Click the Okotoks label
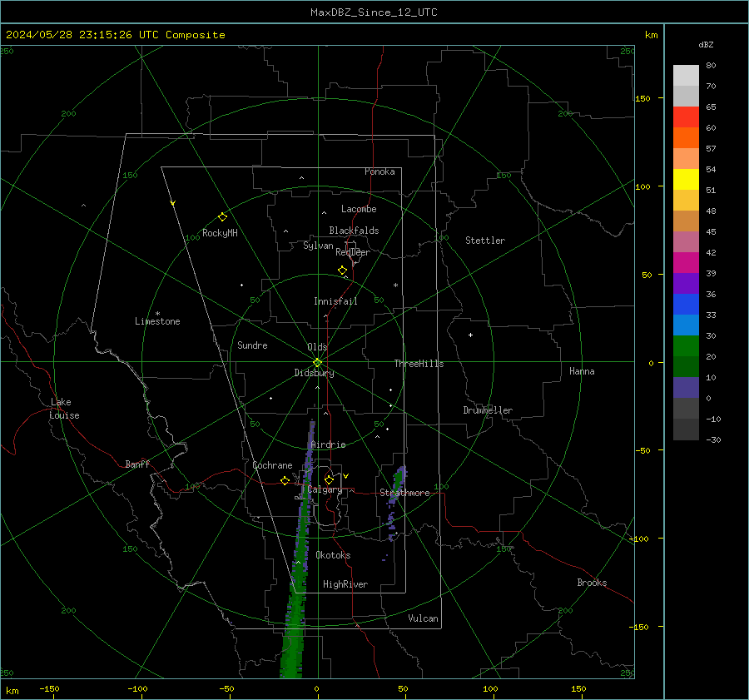This screenshot has height=700, width=749. coord(333,555)
